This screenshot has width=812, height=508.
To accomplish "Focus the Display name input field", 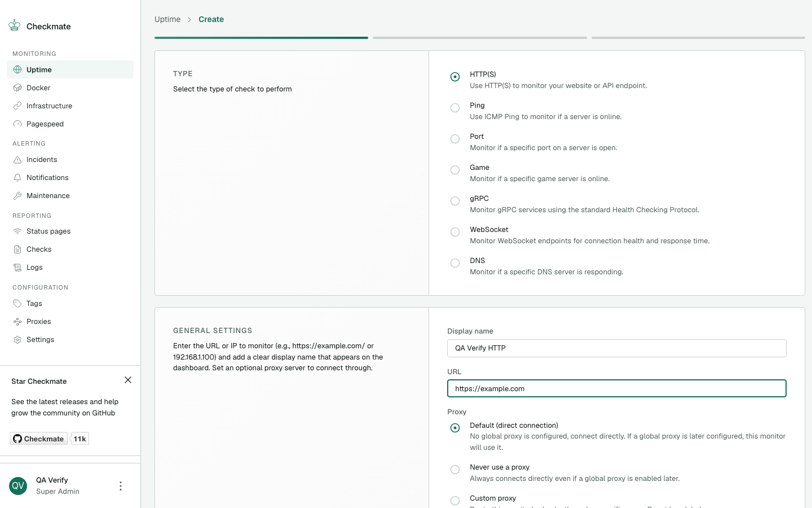I will 617,348.
